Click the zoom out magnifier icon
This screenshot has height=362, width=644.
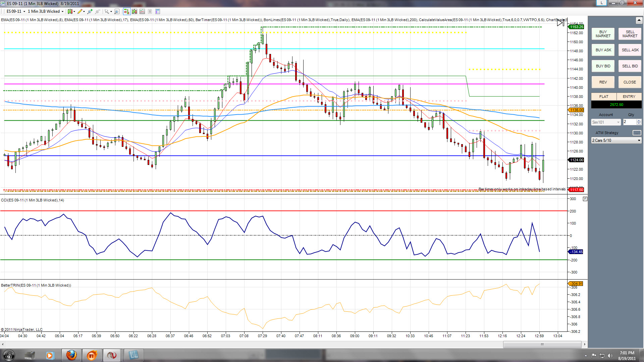(98, 11)
